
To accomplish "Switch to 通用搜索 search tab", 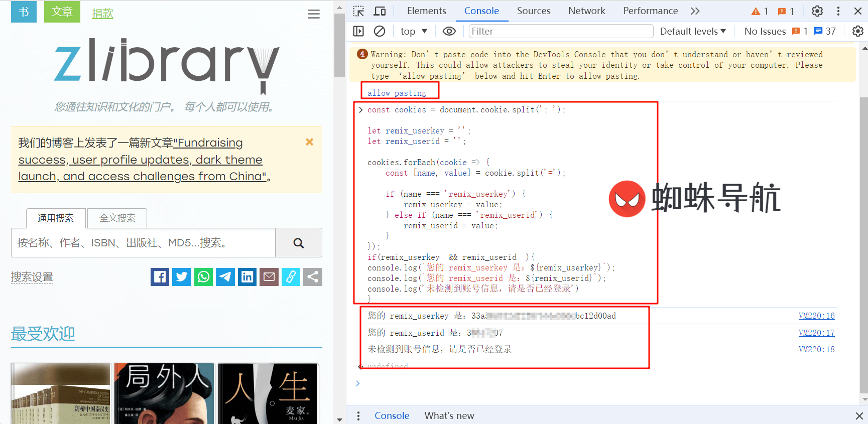I will point(56,218).
